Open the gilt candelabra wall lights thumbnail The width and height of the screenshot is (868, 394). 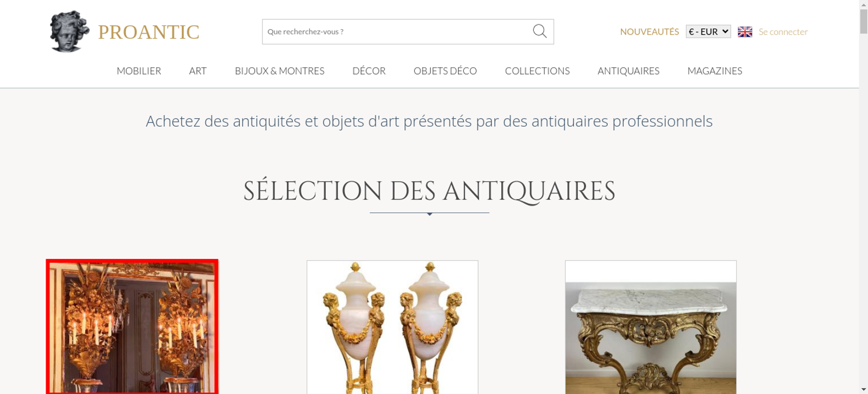click(x=132, y=327)
